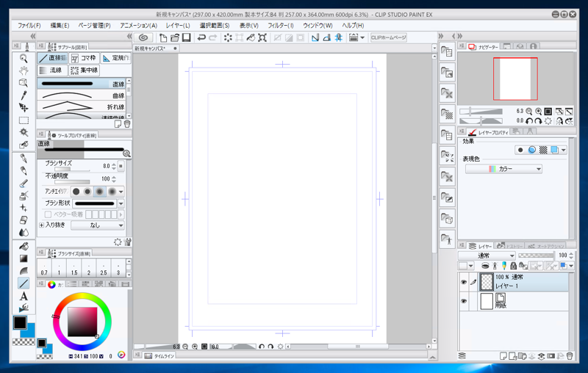This screenshot has height=373, width=588.
Task: Click the Undo arrow in toolbar
Action: click(x=201, y=37)
